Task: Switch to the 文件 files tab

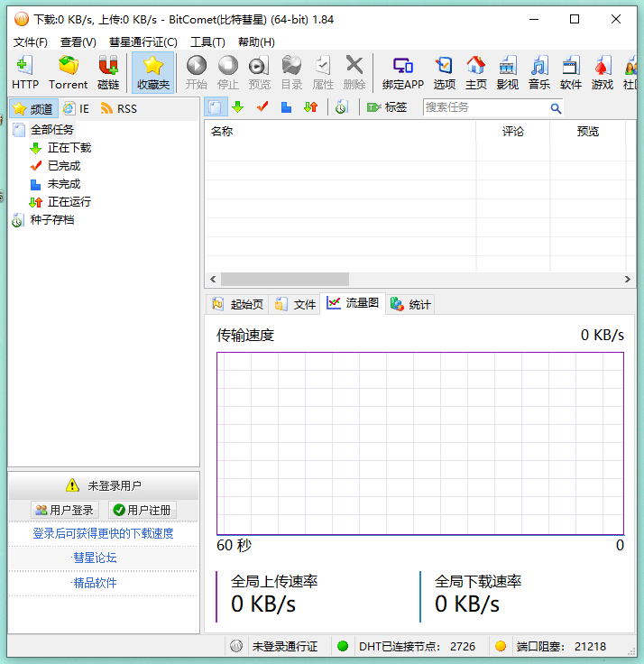Action: click(295, 304)
